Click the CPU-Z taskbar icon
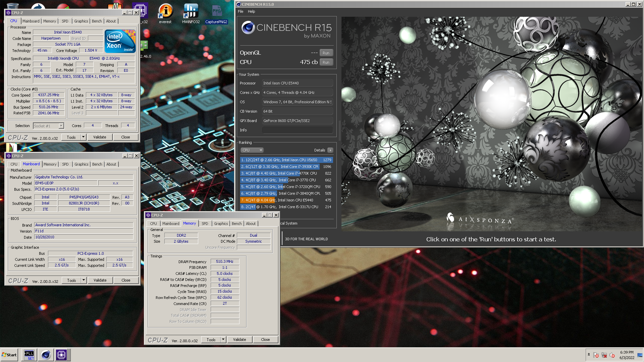 pos(61,355)
